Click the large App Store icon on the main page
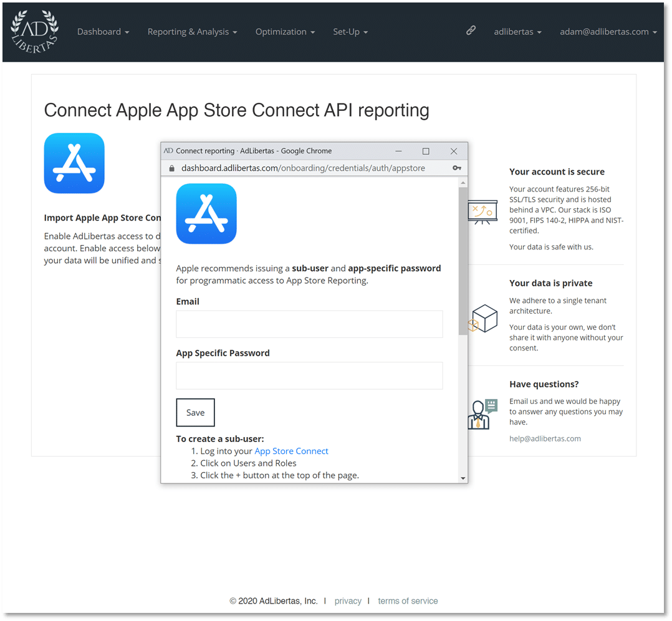The width and height of the screenshot is (672, 621). pos(74,163)
